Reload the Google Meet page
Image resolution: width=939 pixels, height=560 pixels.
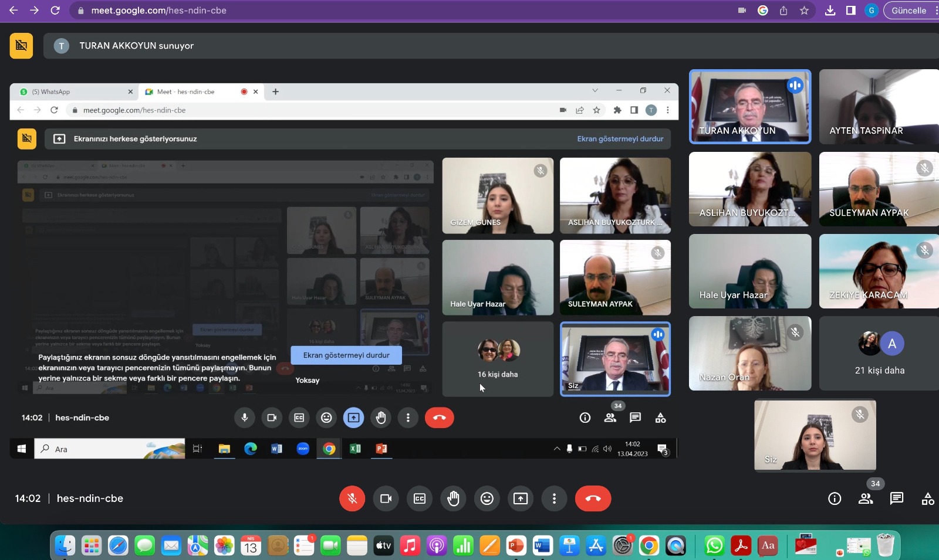(55, 11)
